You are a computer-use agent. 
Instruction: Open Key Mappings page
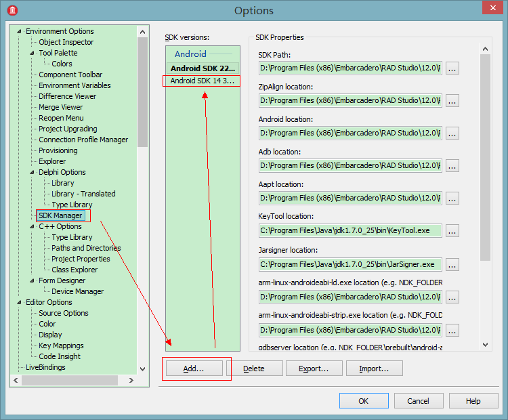pos(61,345)
